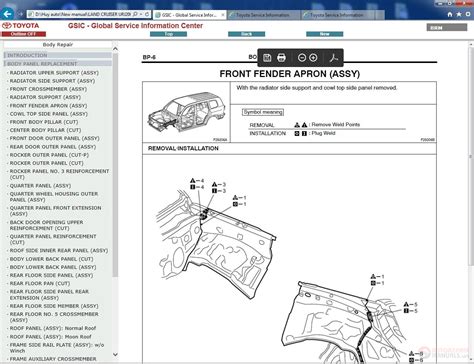Click the PDF toolbar zoom out icon
The image size is (474, 364).
[x=302, y=58]
